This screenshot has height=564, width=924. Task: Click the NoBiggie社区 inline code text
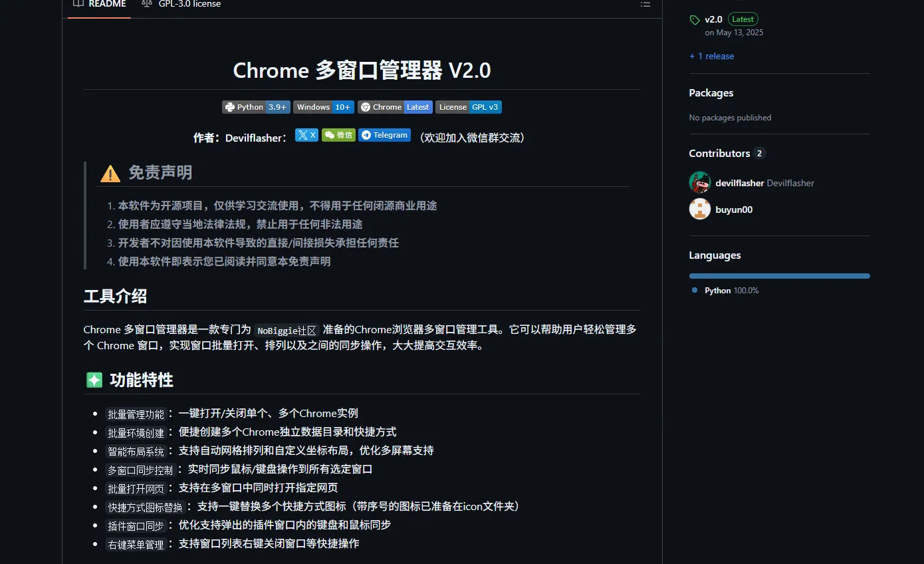[287, 330]
